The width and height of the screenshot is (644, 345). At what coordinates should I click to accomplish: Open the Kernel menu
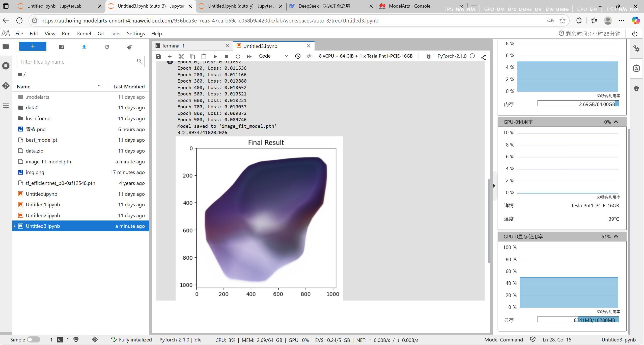[x=84, y=34]
